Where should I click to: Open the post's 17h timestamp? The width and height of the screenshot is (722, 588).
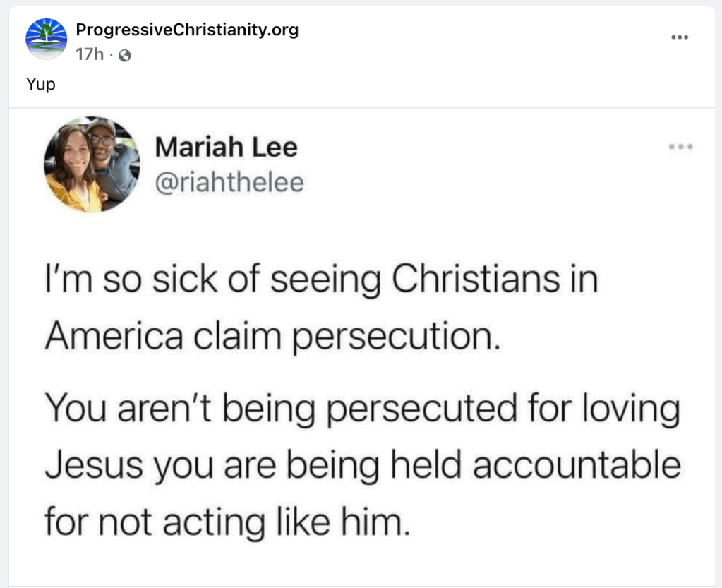[88, 54]
